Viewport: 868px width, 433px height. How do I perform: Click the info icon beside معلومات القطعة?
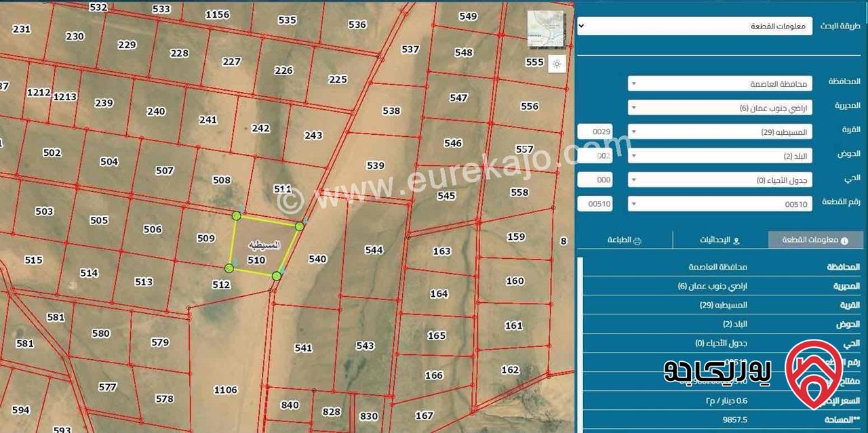tap(844, 241)
